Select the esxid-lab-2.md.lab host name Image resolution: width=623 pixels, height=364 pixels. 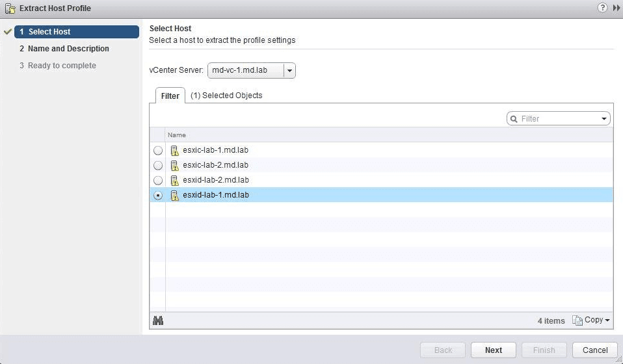coord(216,180)
